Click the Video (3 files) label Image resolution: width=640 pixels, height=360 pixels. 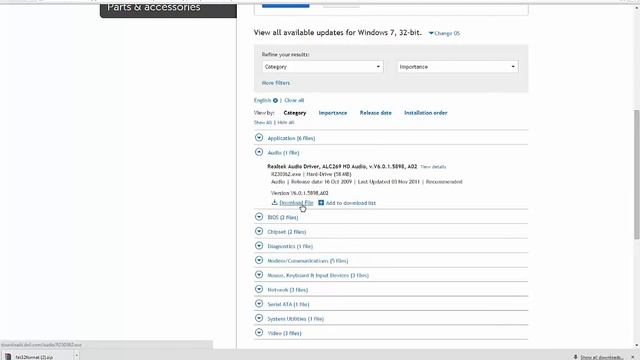[x=284, y=333]
